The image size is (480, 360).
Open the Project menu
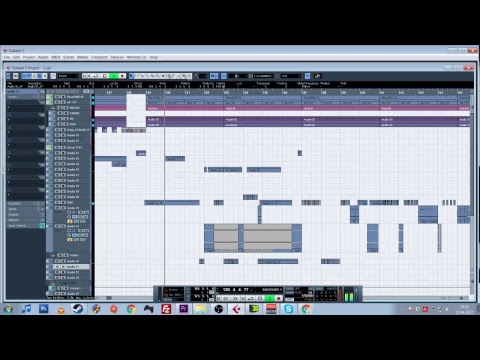(29, 57)
